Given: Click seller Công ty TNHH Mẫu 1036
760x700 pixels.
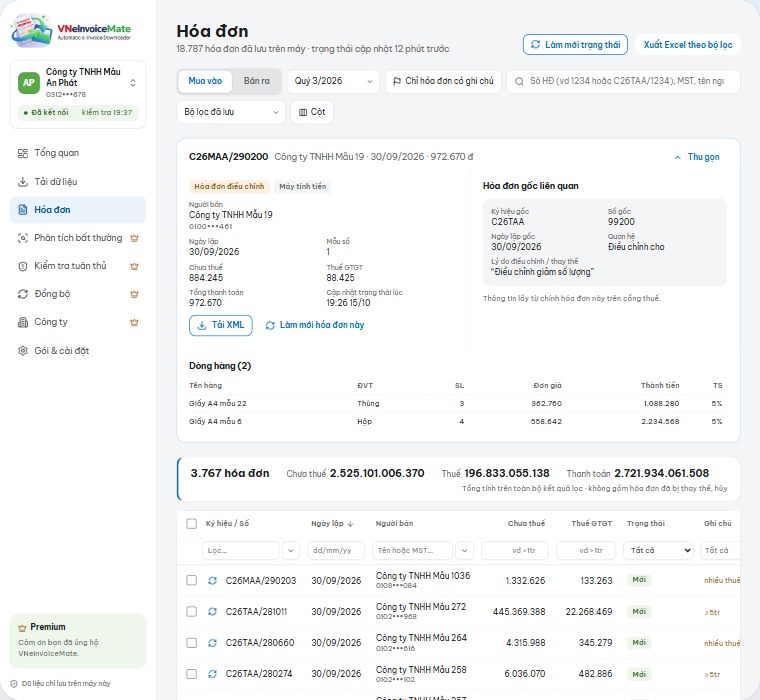Looking at the screenshot, I should (x=423, y=576).
